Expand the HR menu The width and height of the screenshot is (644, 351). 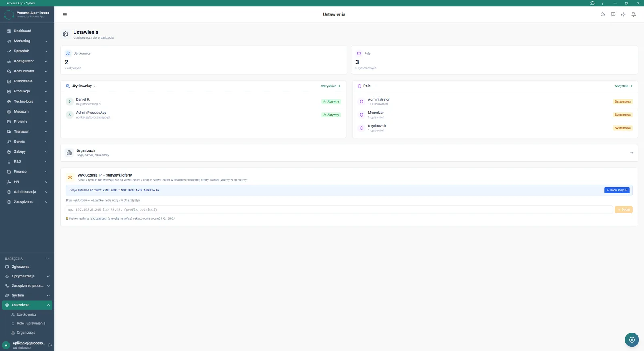(27, 182)
